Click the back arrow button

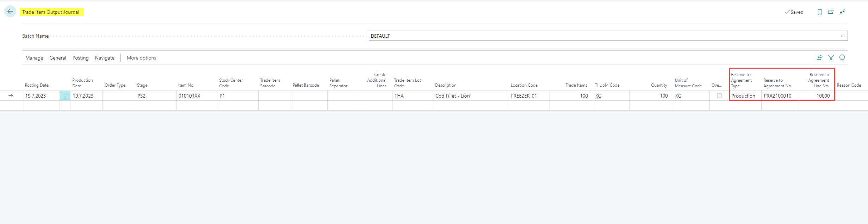coord(10,12)
